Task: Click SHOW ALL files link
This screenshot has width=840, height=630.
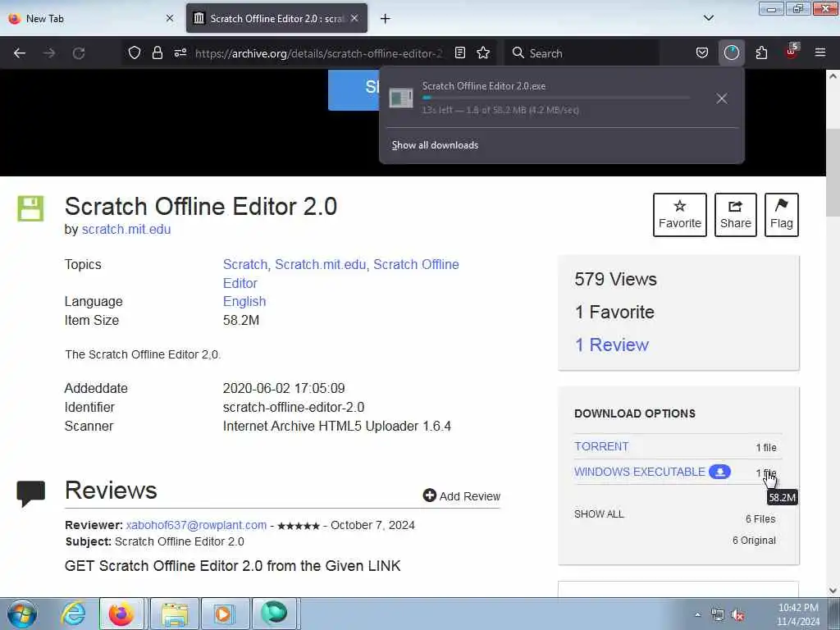Action: pyautogui.click(x=599, y=514)
